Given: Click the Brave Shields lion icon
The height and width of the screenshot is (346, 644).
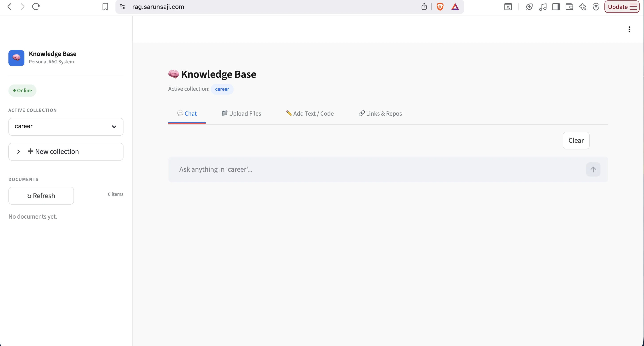Looking at the screenshot, I should click(x=440, y=7).
